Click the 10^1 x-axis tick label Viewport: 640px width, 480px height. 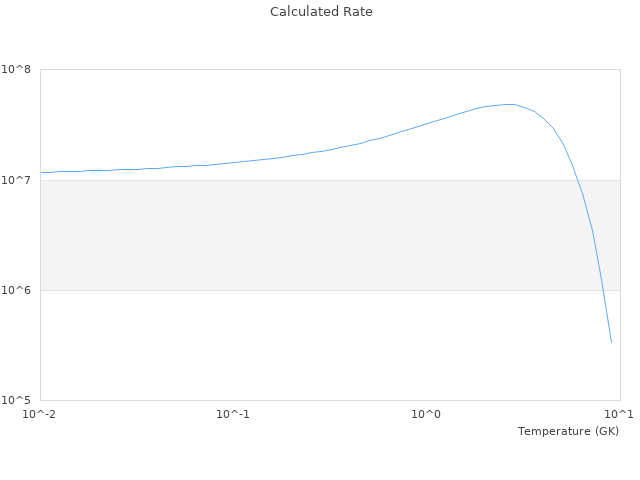pyautogui.click(x=620, y=414)
